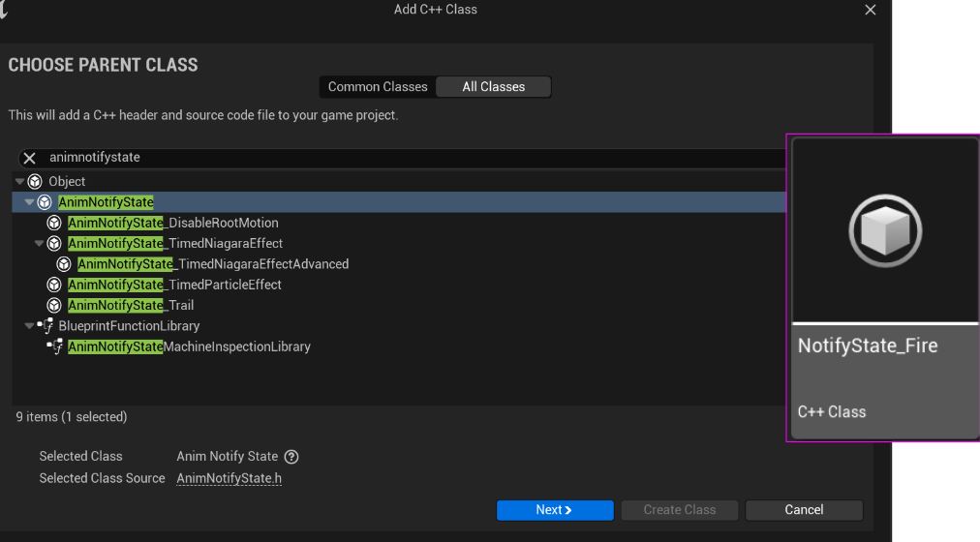Select AnimNotifyState_TimedNiagaraEffectAdvanced in the tree
The height and width of the screenshot is (542, 980).
pyautogui.click(x=213, y=264)
